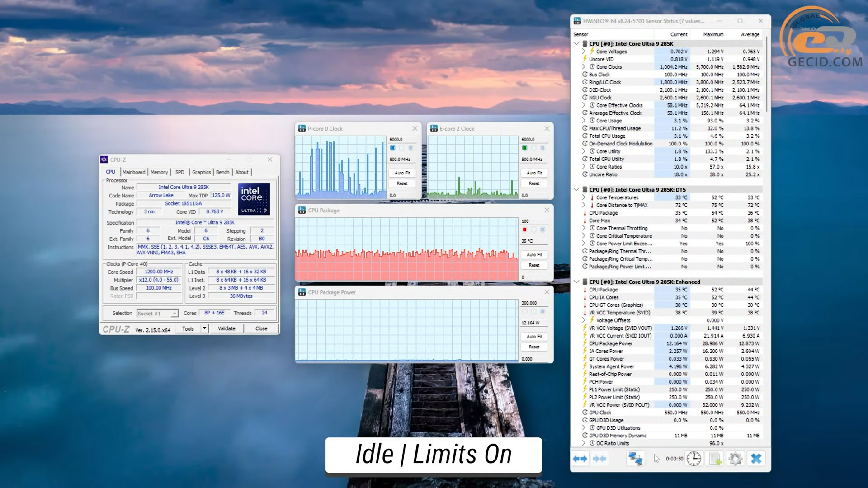
Task: Click the lightning icon beside Uncore VID
Action: click(x=585, y=59)
